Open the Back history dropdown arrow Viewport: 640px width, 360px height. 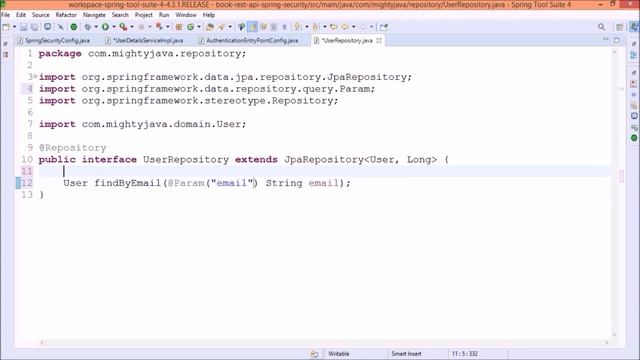pos(353,27)
